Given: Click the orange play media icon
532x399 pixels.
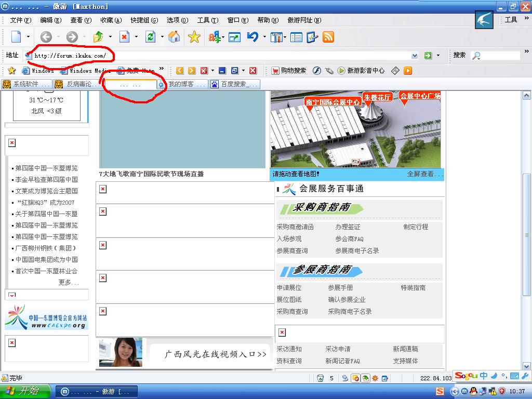Looking at the screenshot, I should pyautogui.click(x=408, y=71).
